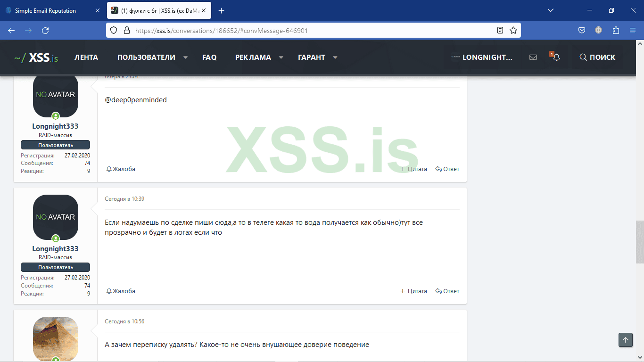Select the XSS.is conversation tab
The height and width of the screenshot is (362, 644).
(159, 10)
